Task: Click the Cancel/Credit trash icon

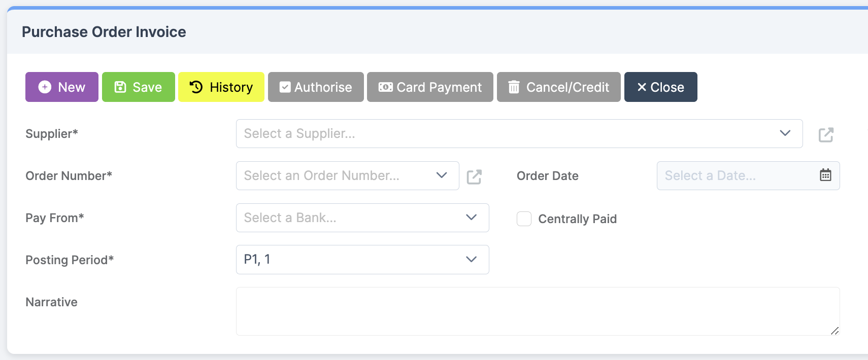Action: (x=514, y=87)
